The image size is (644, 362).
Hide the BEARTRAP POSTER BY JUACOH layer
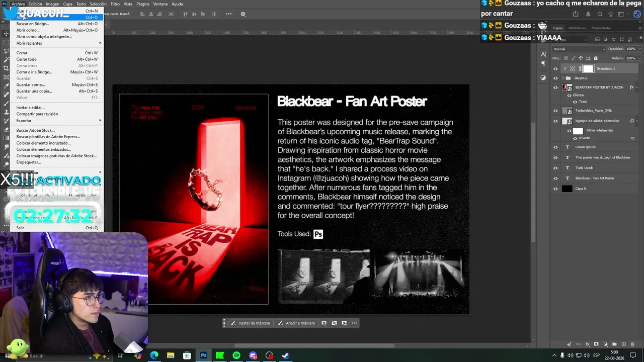pos(555,87)
